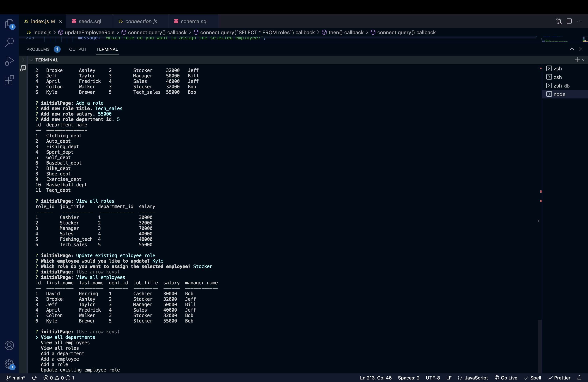The image size is (588, 382).
Task: Select the node terminal in list
Action: coord(564,94)
